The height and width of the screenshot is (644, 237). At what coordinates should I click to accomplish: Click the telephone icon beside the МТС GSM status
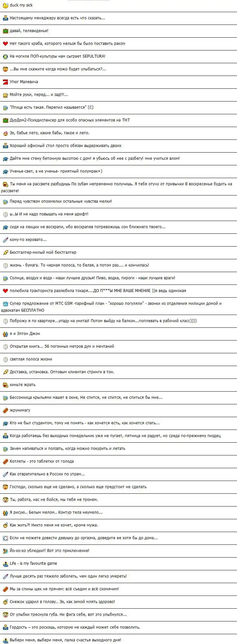pyautogui.click(x=5, y=304)
